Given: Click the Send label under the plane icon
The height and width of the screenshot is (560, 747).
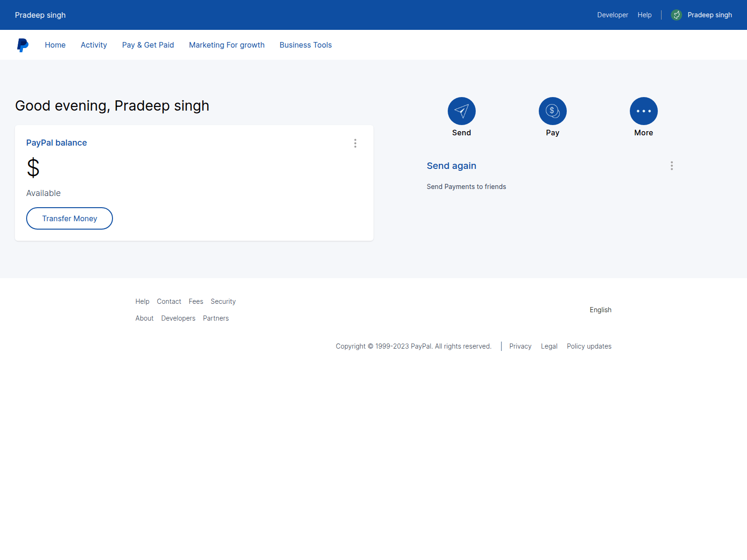Looking at the screenshot, I should pos(461,133).
